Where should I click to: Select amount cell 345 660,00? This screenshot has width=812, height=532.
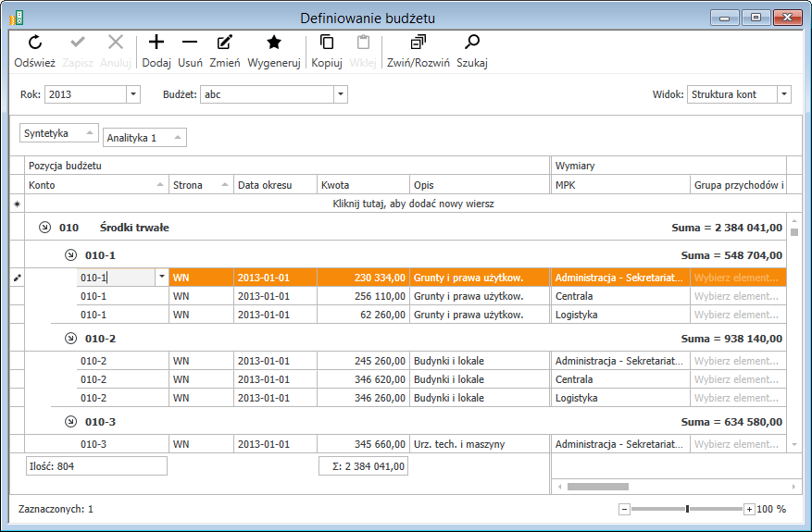coord(364,444)
